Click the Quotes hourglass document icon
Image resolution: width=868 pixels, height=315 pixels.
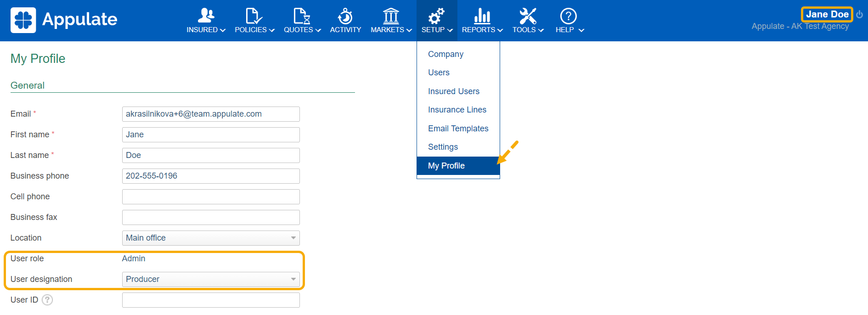(x=302, y=16)
